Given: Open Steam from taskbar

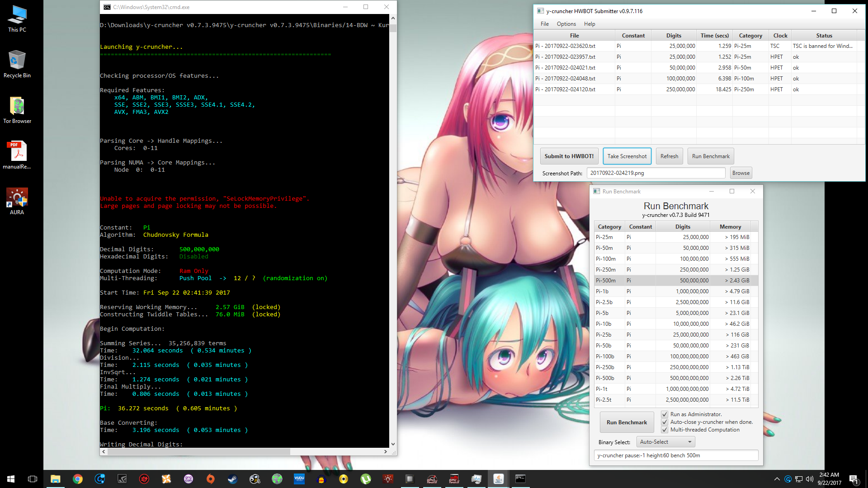Looking at the screenshot, I should coord(232,479).
